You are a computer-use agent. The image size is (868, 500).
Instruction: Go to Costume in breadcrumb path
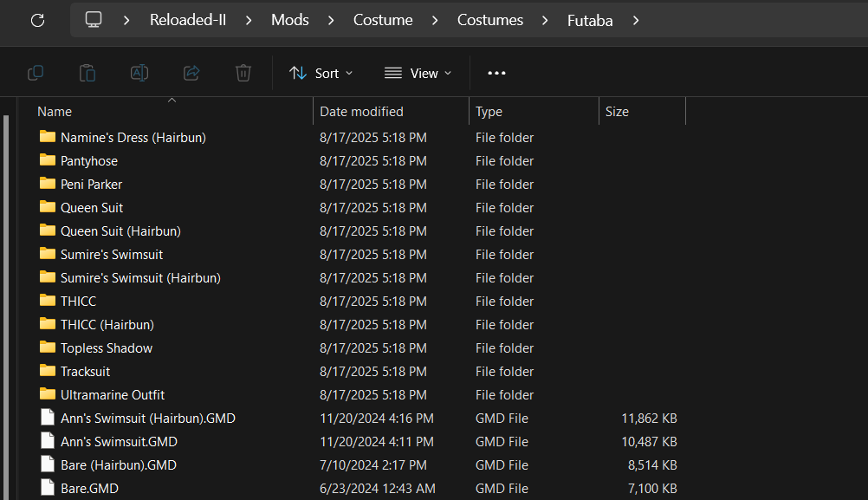[383, 20]
